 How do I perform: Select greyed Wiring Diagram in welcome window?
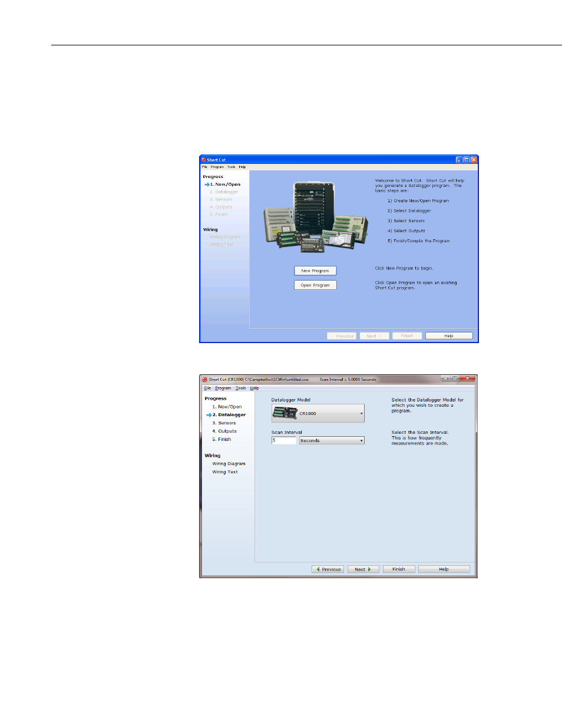click(225, 238)
